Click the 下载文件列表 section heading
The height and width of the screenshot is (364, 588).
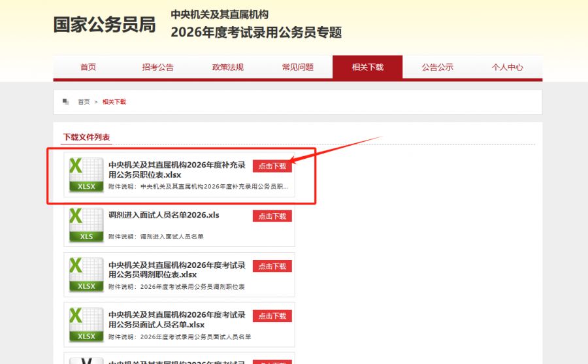pyautogui.click(x=86, y=137)
